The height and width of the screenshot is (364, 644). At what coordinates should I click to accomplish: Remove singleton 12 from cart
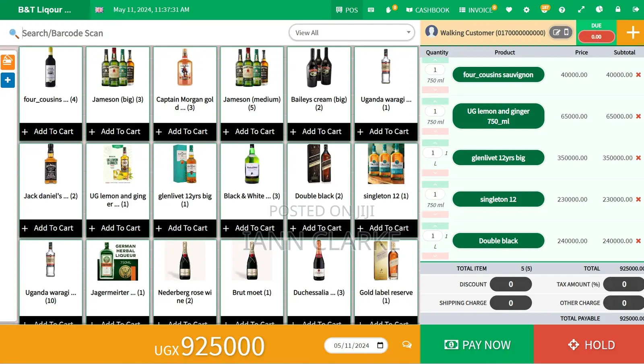(638, 199)
